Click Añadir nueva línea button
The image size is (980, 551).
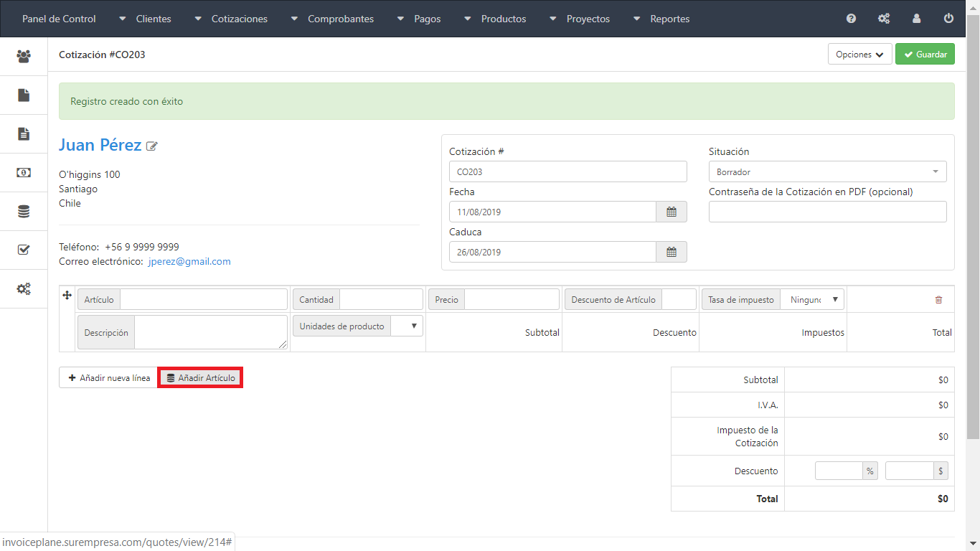[108, 378]
